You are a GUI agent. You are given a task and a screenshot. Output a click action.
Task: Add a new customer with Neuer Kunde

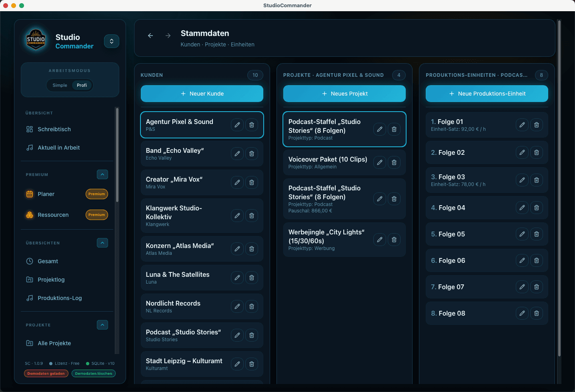point(202,94)
